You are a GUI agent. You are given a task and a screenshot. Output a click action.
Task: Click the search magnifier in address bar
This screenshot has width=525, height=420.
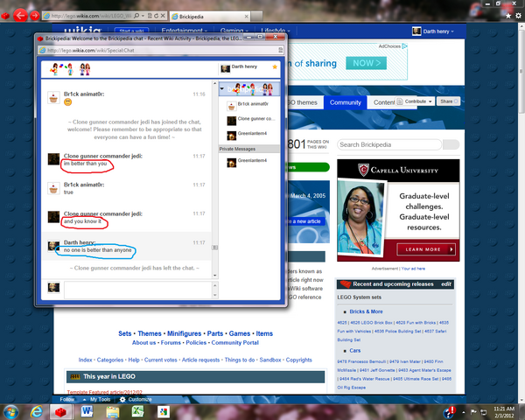[136, 16]
